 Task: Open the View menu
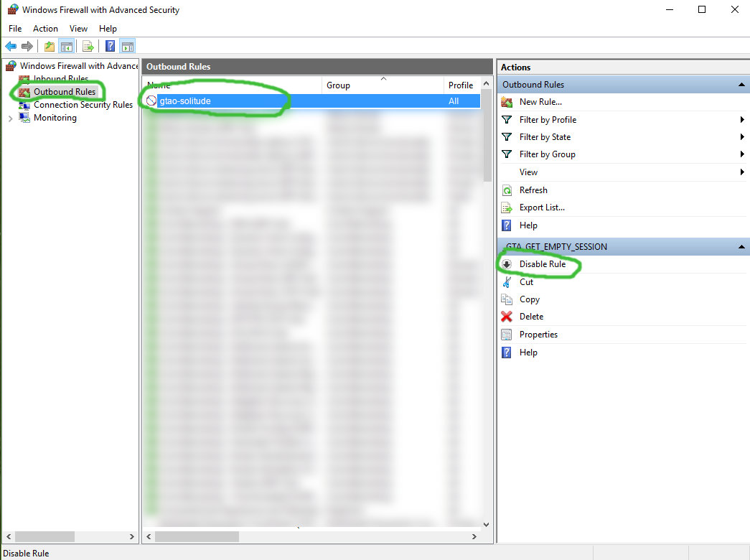click(78, 29)
